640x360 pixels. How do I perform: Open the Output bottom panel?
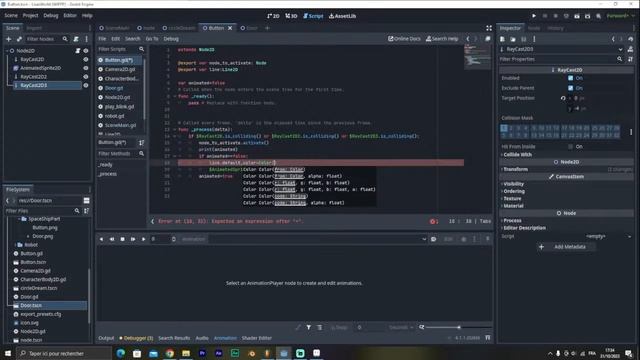(x=106, y=338)
